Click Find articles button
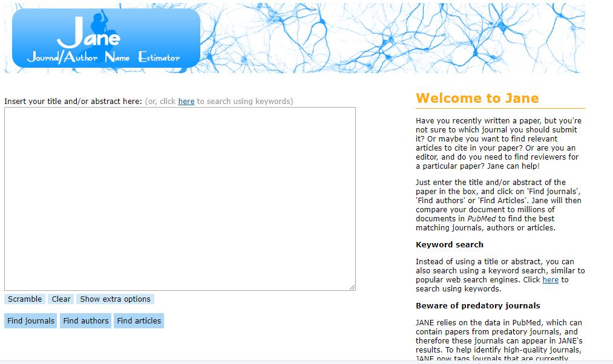 coord(139,320)
